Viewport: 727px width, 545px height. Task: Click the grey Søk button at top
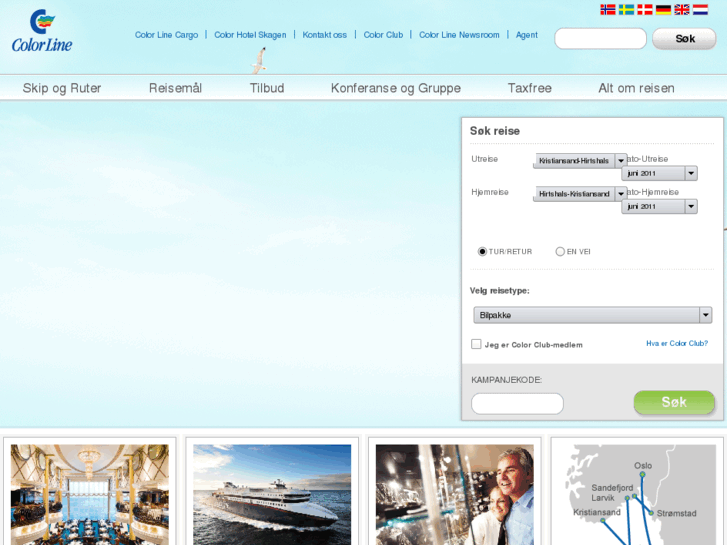[x=684, y=38]
